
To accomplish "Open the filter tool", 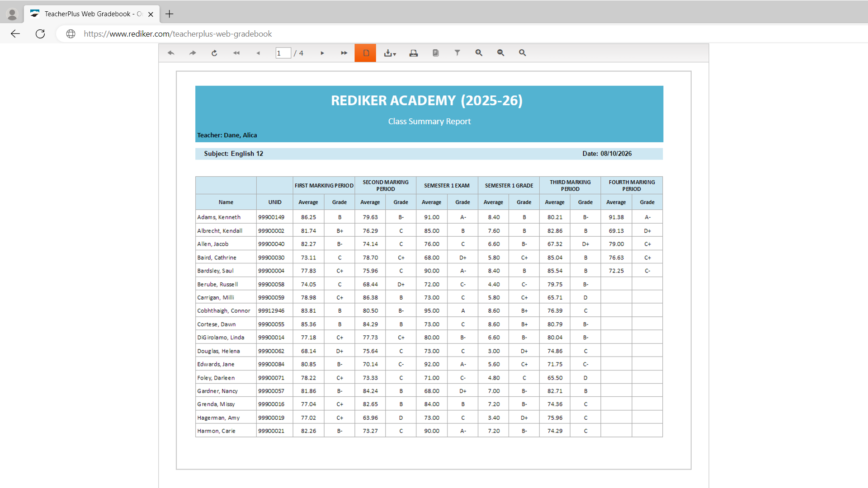I will [x=457, y=53].
